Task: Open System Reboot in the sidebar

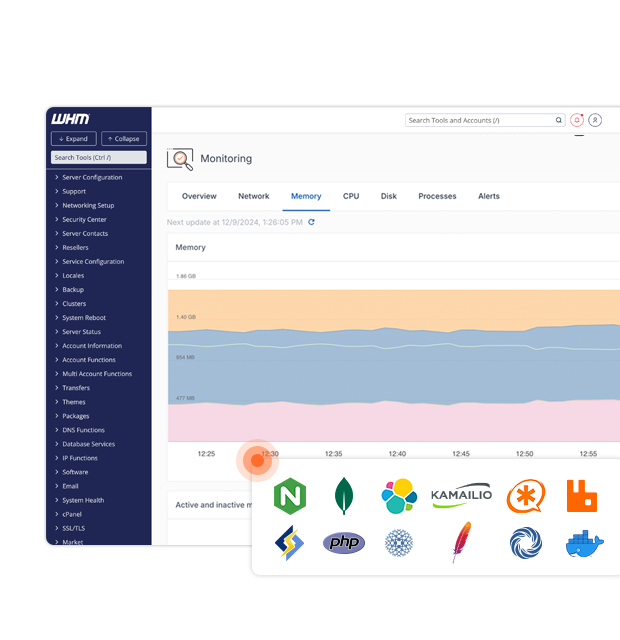Action: [x=84, y=318]
